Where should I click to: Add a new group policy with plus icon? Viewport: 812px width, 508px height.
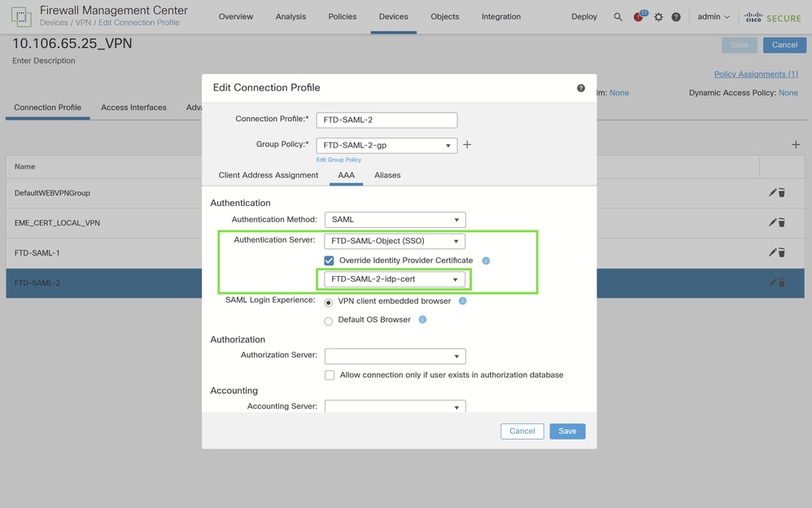coord(467,145)
